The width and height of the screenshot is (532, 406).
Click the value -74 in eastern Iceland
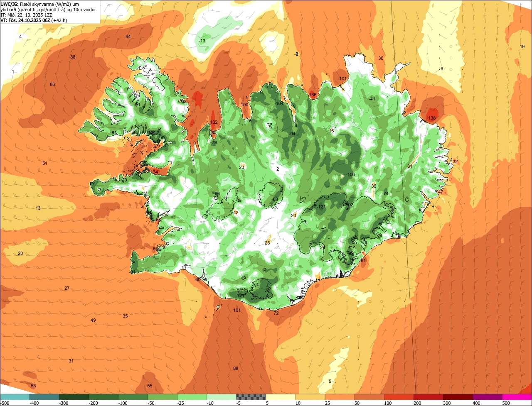[385, 194]
